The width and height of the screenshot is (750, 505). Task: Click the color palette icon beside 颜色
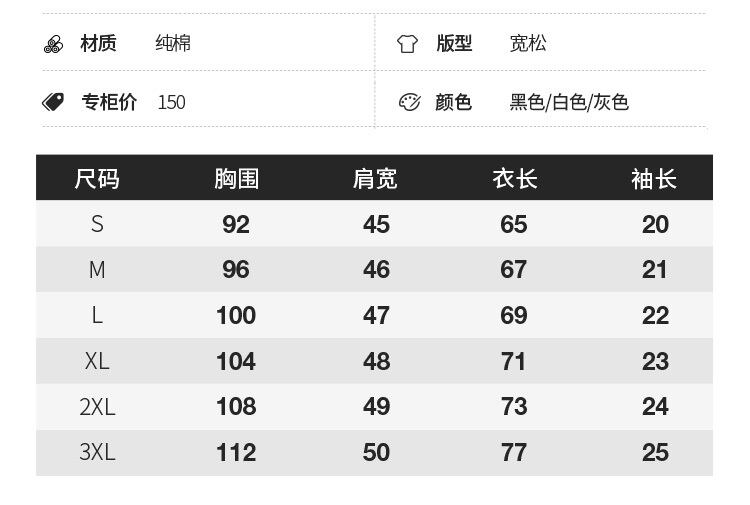point(409,102)
